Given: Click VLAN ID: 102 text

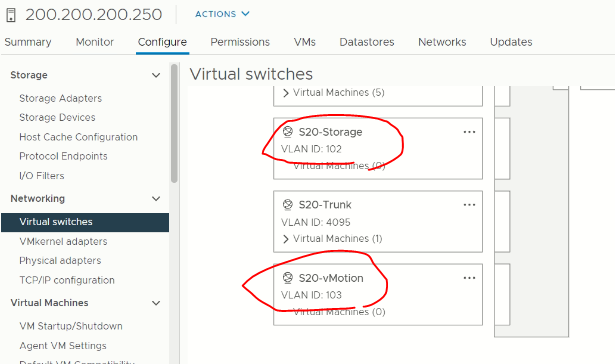Looking at the screenshot, I should click(x=311, y=149).
